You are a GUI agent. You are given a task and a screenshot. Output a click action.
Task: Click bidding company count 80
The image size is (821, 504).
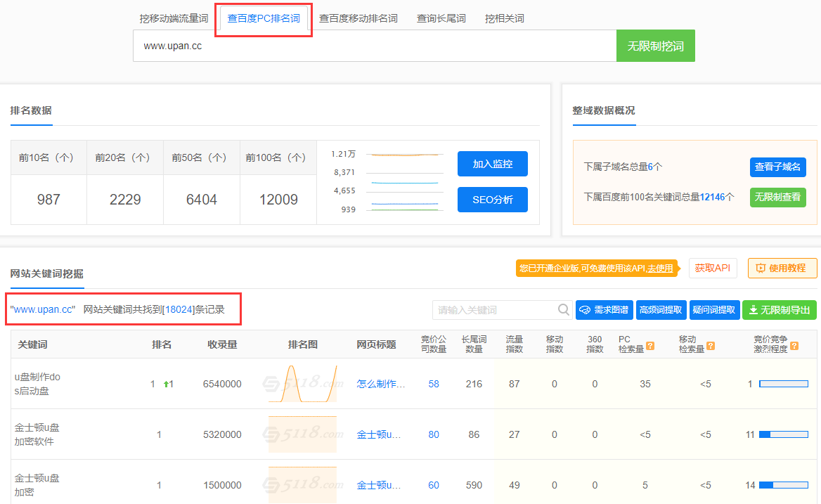[x=434, y=434]
